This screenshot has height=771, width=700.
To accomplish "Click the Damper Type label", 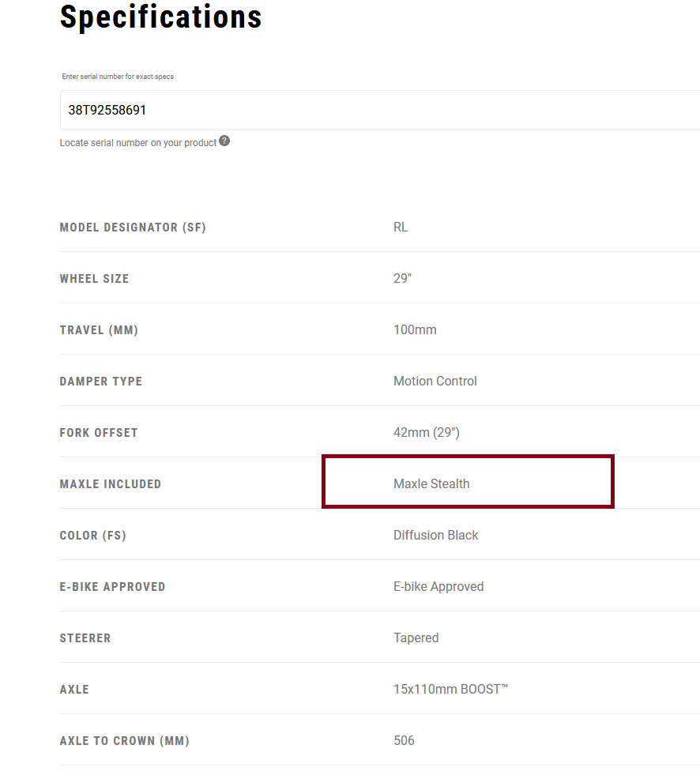I will tap(101, 382).
